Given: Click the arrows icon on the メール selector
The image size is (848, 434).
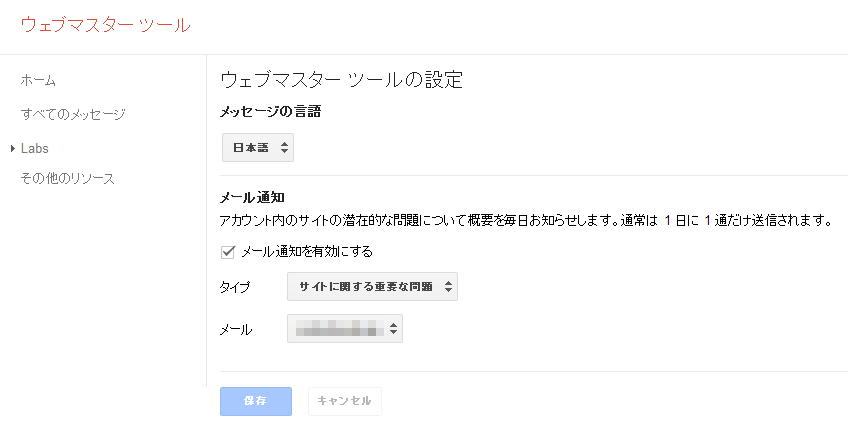Looking at the screenshot, I should [x=394, y=328].
